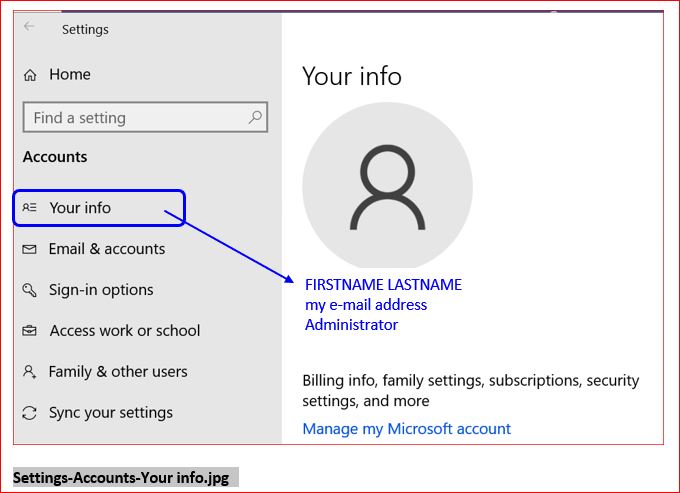
Task: Click the Home house icon
Action: 30,75
